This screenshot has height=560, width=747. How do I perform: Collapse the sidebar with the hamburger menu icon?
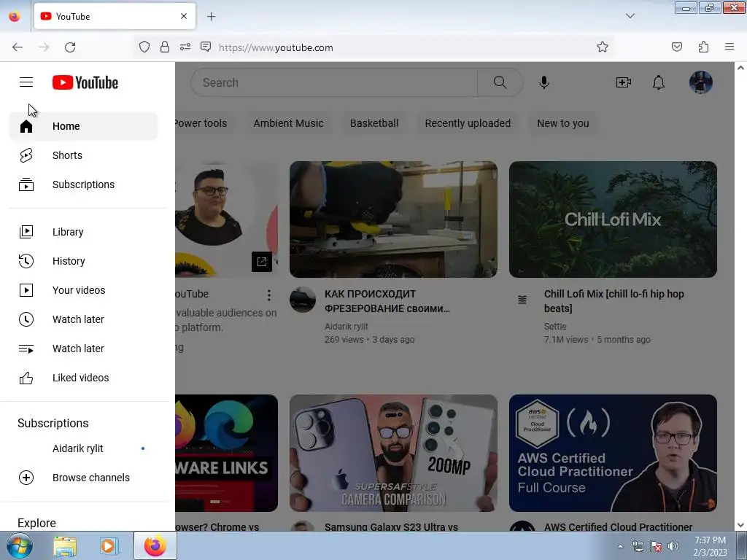(x=26, y=82)
